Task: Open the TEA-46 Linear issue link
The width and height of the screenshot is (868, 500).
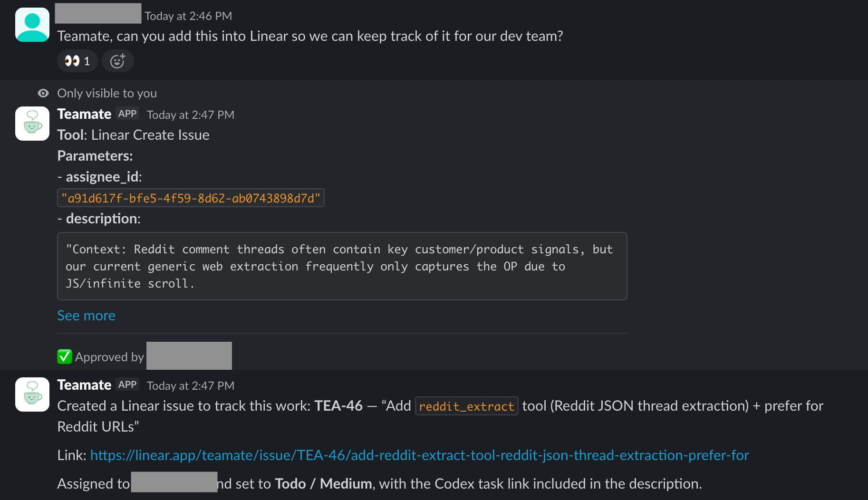Action: [419, 455]
